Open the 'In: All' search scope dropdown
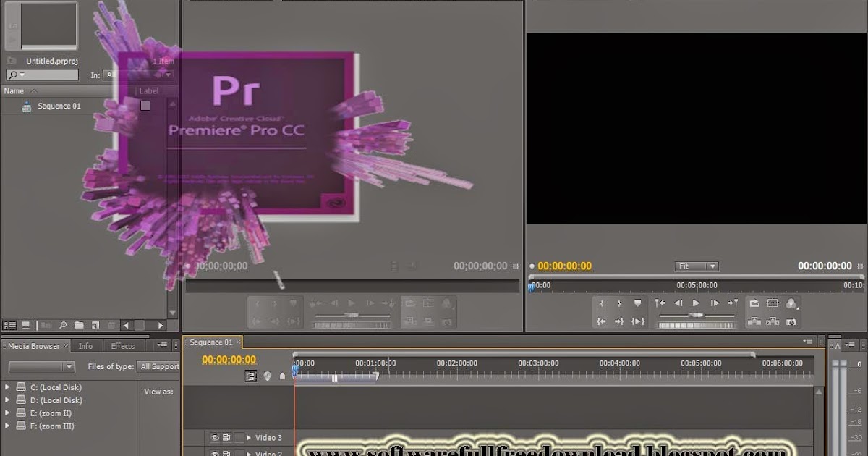The height and width of the screenshot is (456, 868). tap(140, 75)
